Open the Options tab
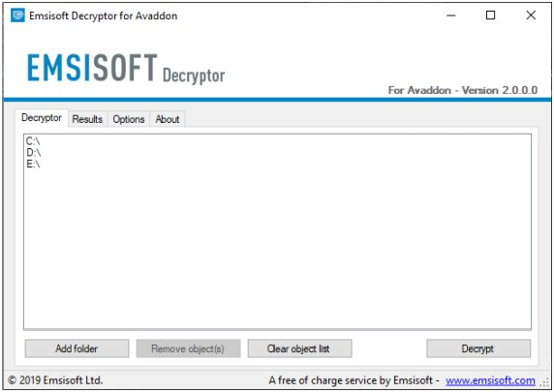Viewport: 554px width, 392px height. 129,119
